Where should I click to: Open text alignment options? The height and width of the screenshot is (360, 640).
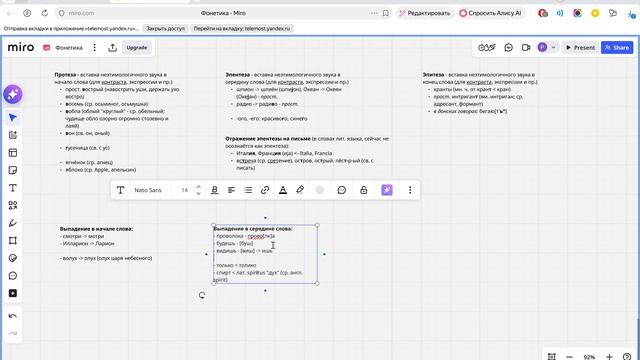point(231,190)
